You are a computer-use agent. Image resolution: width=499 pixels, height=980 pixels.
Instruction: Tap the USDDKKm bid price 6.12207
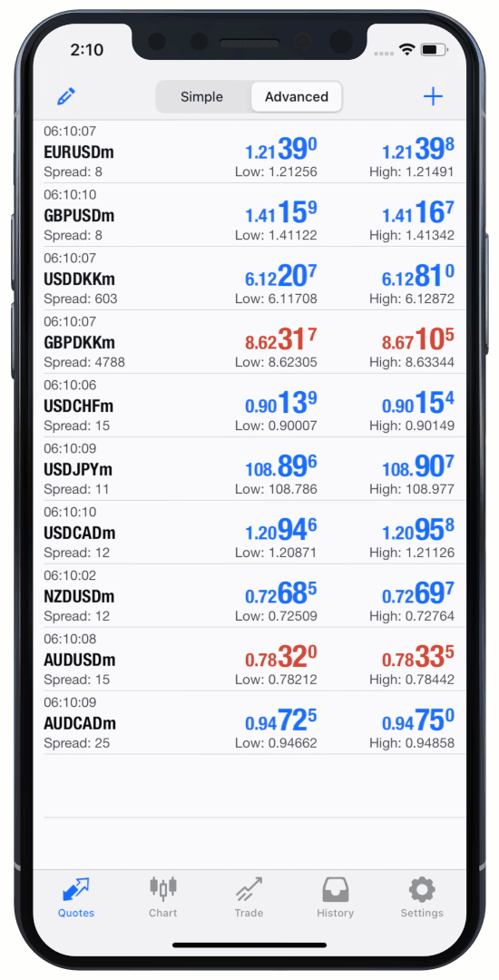click(280, 276)
